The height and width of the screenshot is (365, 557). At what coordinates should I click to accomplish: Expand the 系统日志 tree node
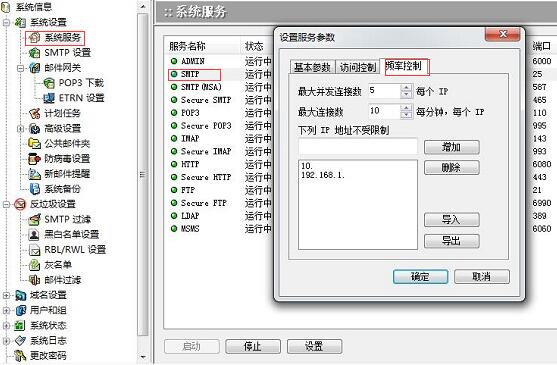tap(6, 341)
